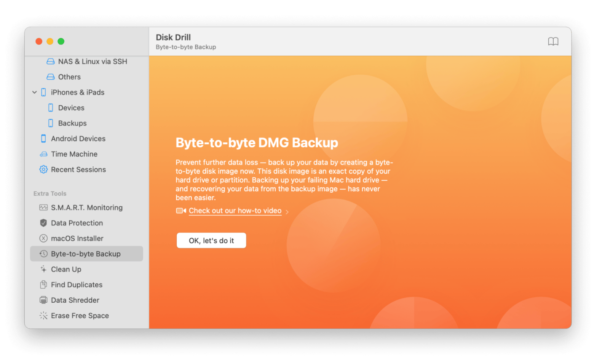This screenshot has height=364, width=594.
Task: Click the Disk Drill window title
Action: (173, 37)
